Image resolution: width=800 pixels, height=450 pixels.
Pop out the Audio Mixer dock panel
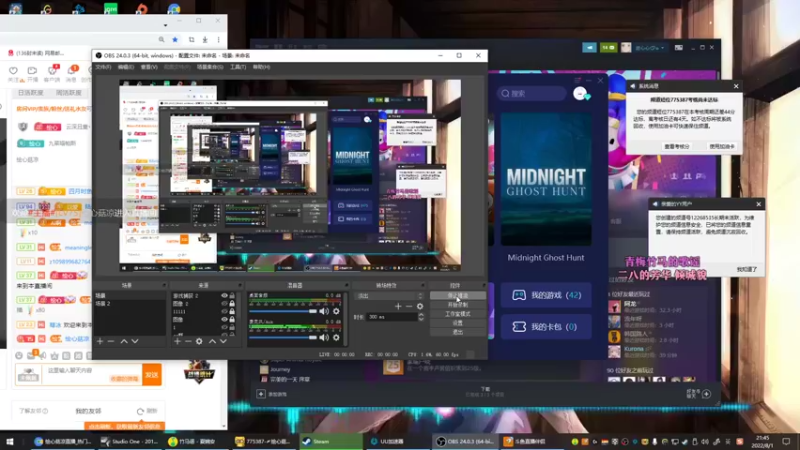346,285
